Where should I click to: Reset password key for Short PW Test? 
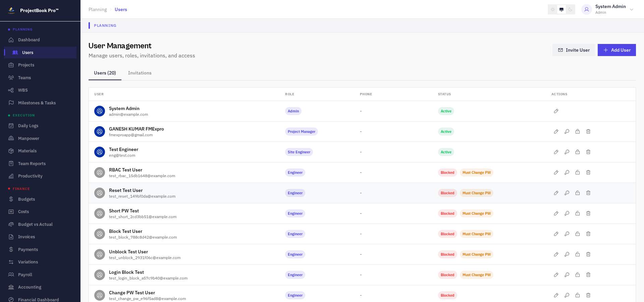coord(567,213)
